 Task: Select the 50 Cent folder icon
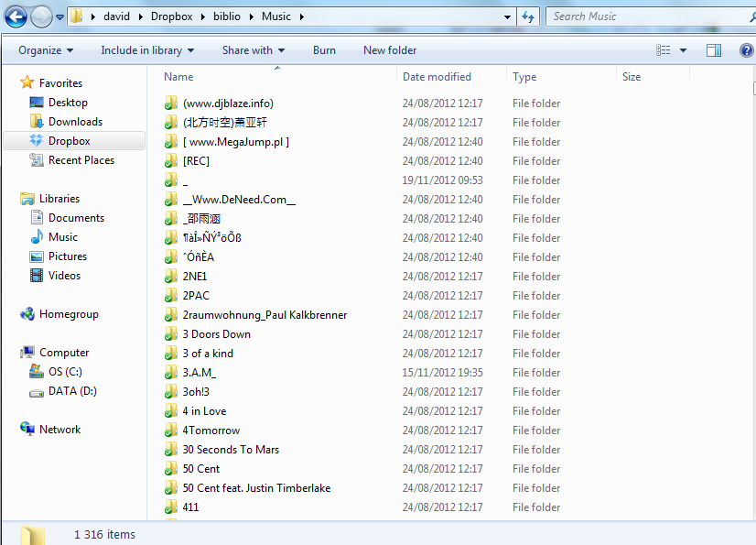(x=170, y=469)
